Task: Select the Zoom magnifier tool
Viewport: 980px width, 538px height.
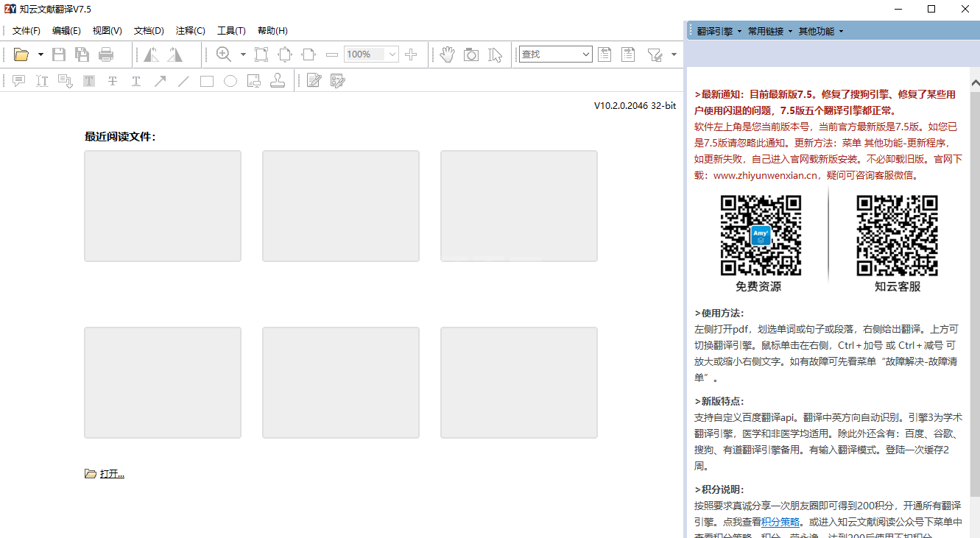Action: tap(224, 54)
